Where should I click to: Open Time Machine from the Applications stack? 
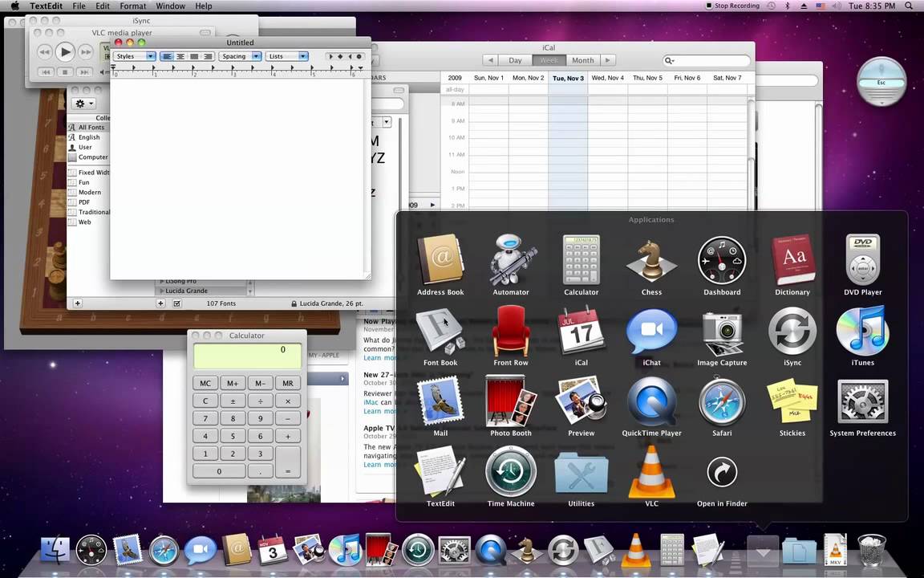click(x=511, y=477)
